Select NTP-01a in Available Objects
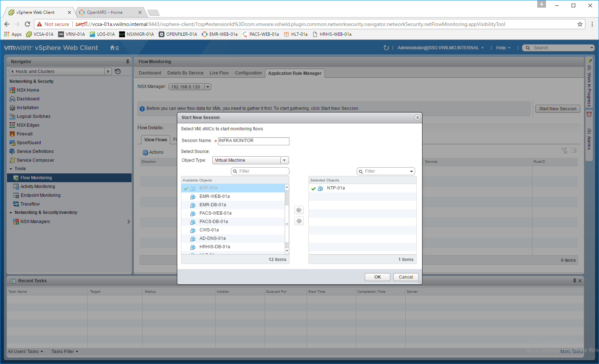This screenshot has height=364, width=599. pos(233,188)
